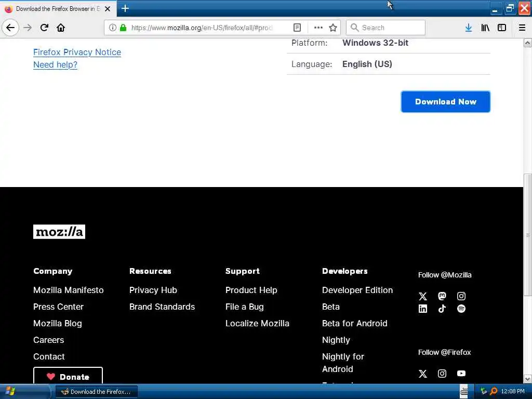
Task: Open the Press Center link
Action: click(58, 307)
